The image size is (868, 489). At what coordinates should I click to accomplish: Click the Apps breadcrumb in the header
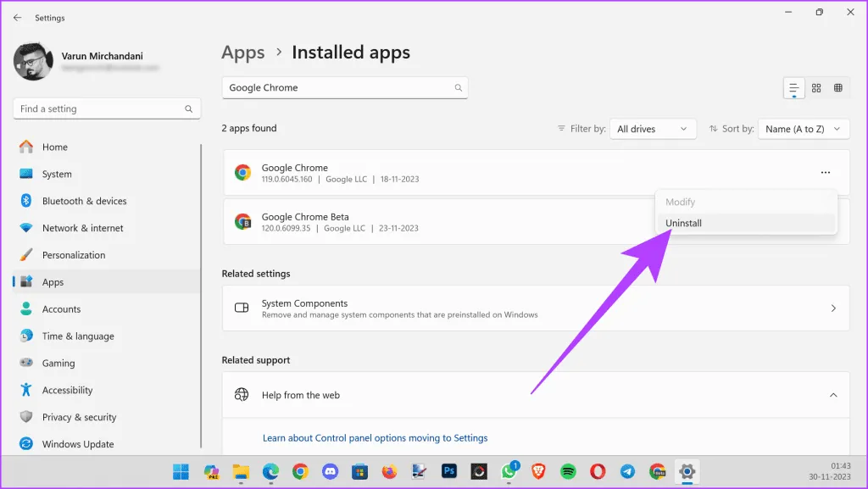point(243,53)
